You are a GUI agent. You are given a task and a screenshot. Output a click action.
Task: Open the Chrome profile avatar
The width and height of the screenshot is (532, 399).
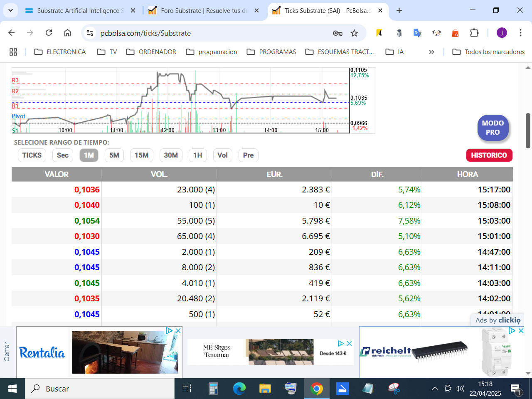[502, 33]
